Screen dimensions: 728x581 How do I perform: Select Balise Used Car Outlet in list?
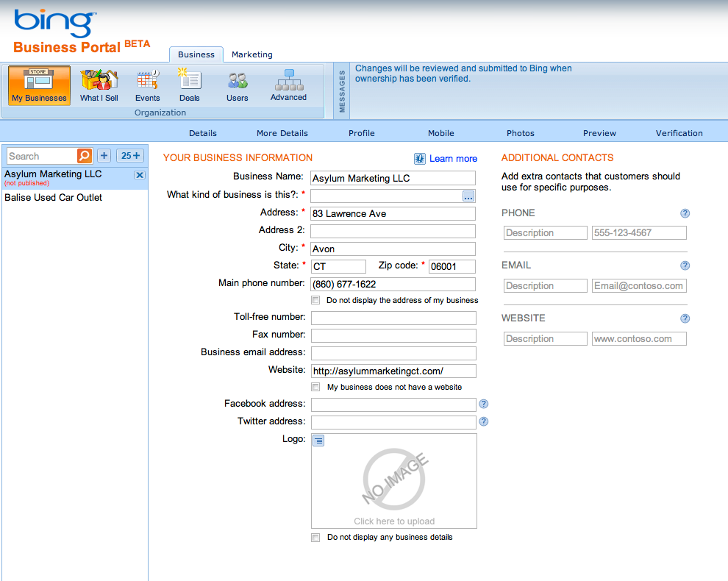(x=53, y=198)
